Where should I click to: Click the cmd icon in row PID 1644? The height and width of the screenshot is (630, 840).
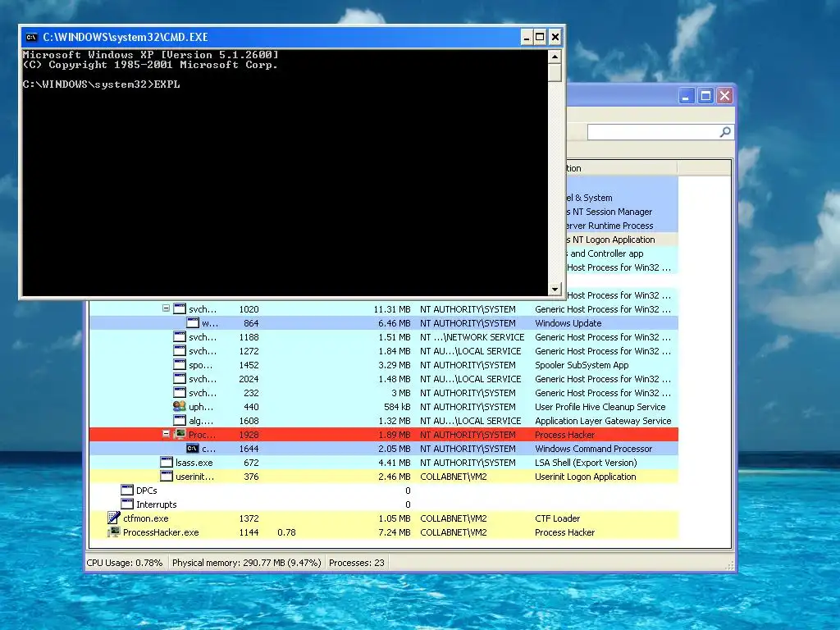tap(192, 449)
